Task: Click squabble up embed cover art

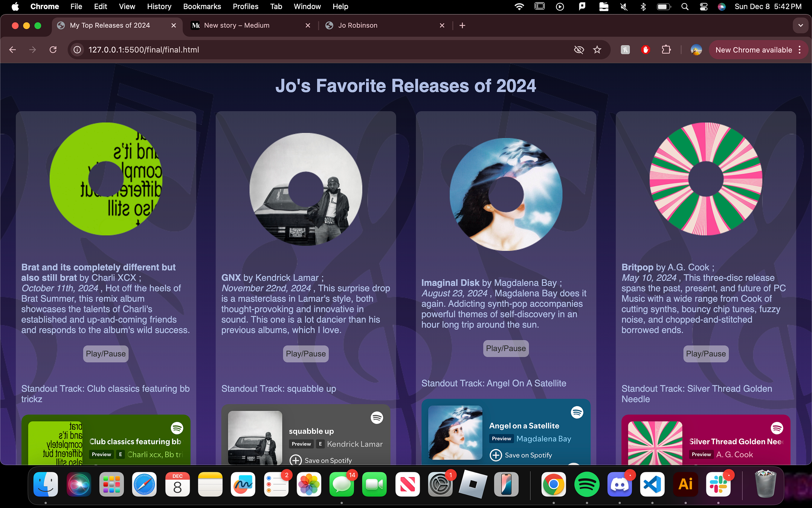Action: pyautogui.click(x=255, y=437)
